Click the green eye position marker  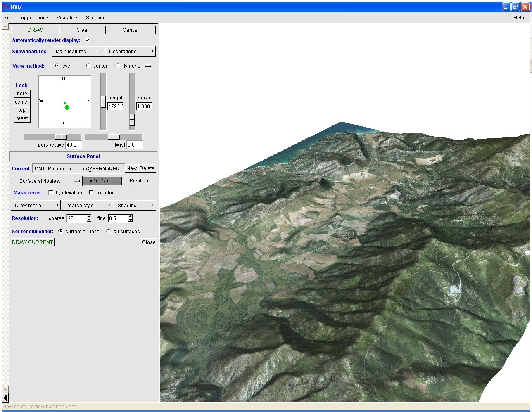click(66, 107)
